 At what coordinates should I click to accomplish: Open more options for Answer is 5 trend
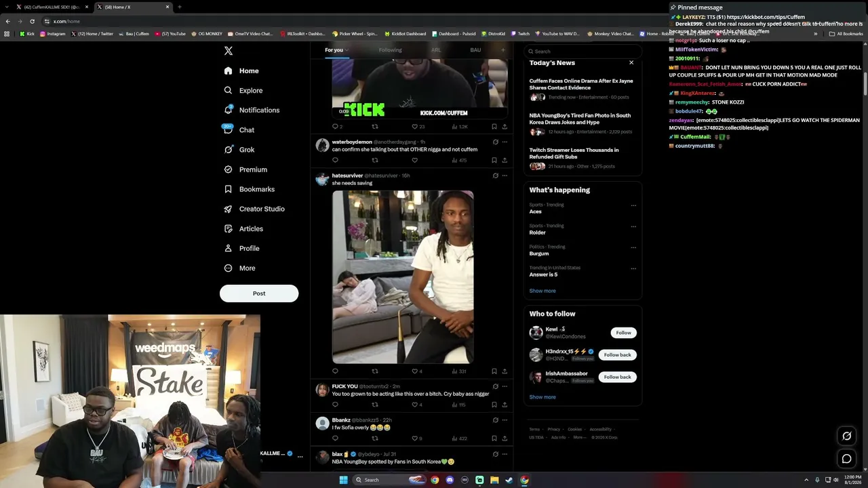633,268
